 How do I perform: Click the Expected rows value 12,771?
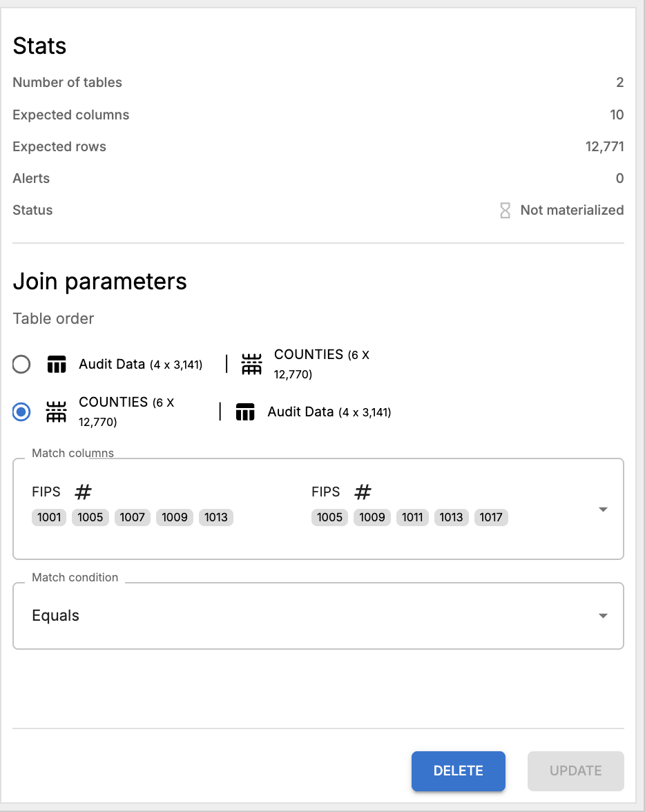[x=604, y=146]
